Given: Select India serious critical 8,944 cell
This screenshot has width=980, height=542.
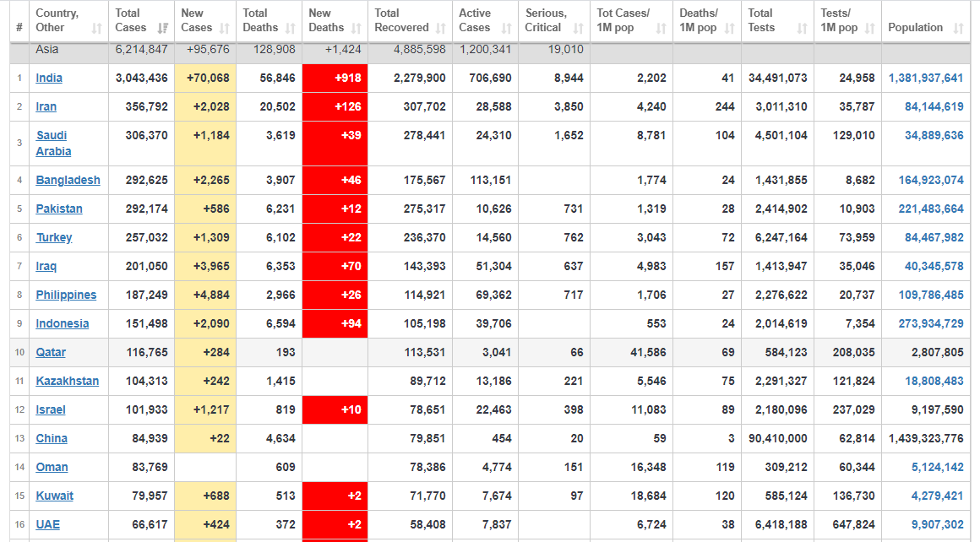Looking at the screenshot, I should pyautogui.click(x=553, y=79).
